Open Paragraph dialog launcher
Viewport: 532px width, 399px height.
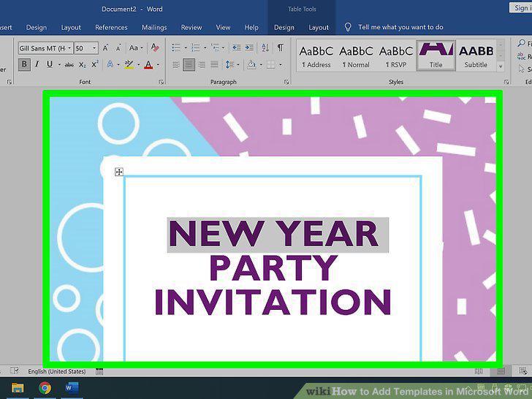(x=286, y=82)
